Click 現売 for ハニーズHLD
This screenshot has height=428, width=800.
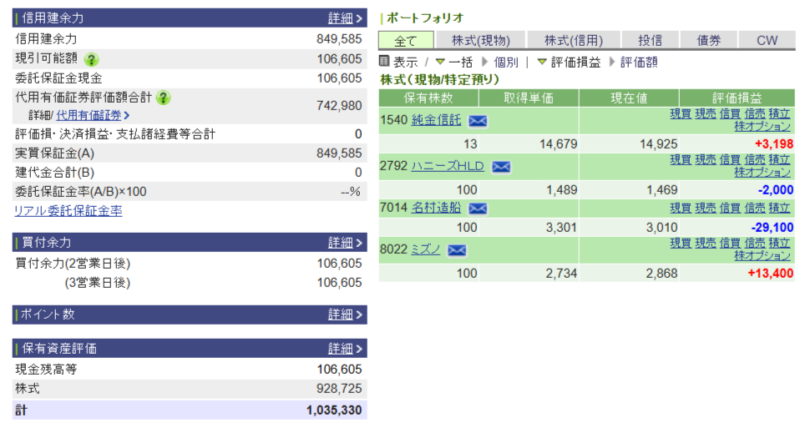pyautogui.click(x=706, y=160)
